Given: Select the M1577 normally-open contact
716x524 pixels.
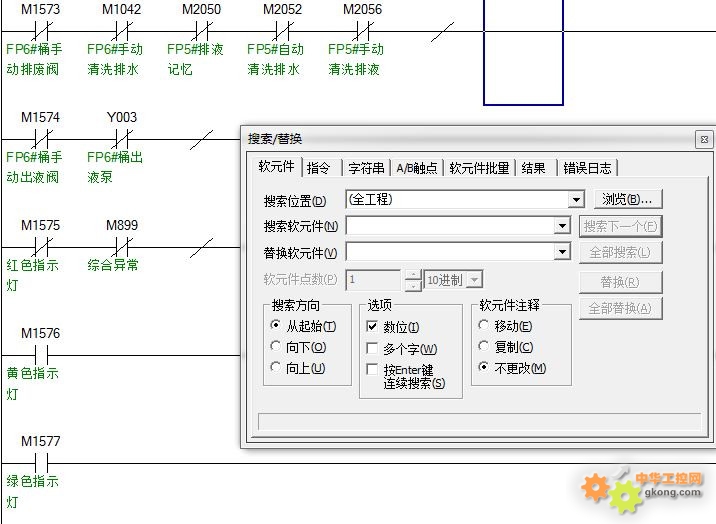Looking at the screenshot, I should pos(41,463).
